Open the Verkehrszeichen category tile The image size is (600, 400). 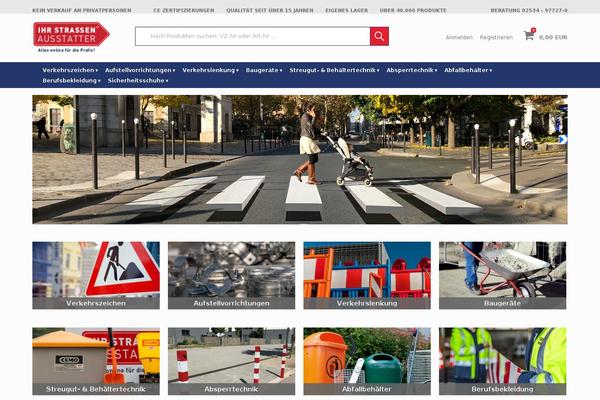[96, 275]
